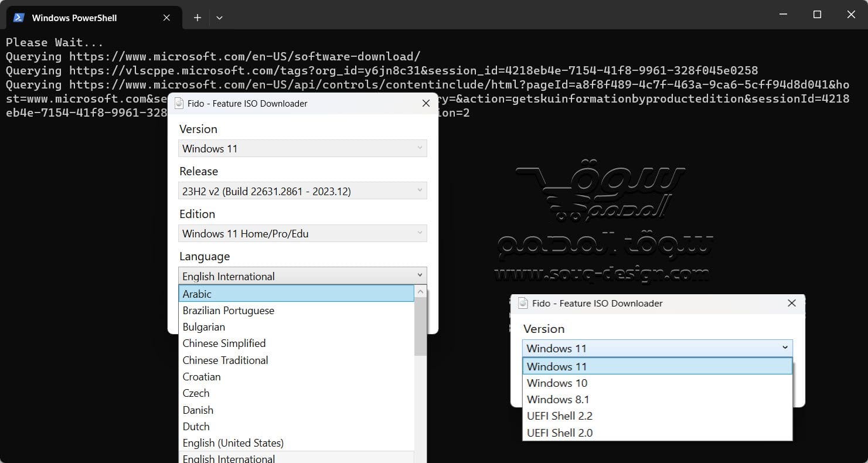Choose Chinese Traditional language
Screen dimensions: 868x463
296,360
